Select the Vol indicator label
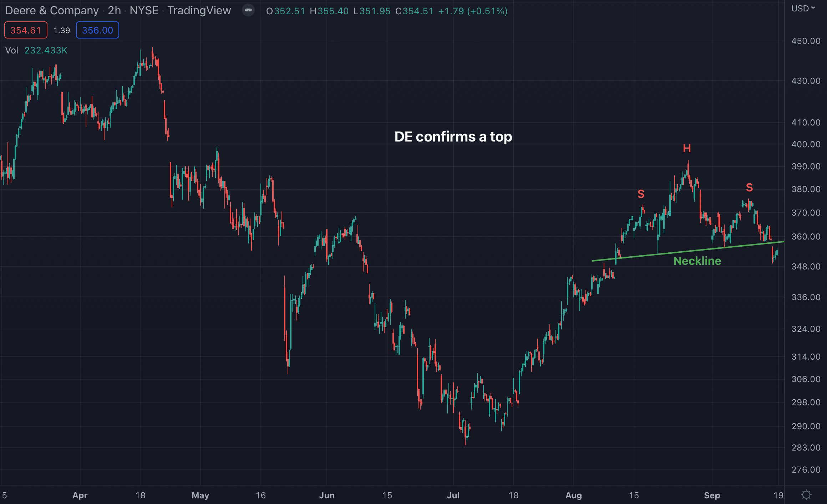Screen dimensions: 827x504 pos(11,50)
